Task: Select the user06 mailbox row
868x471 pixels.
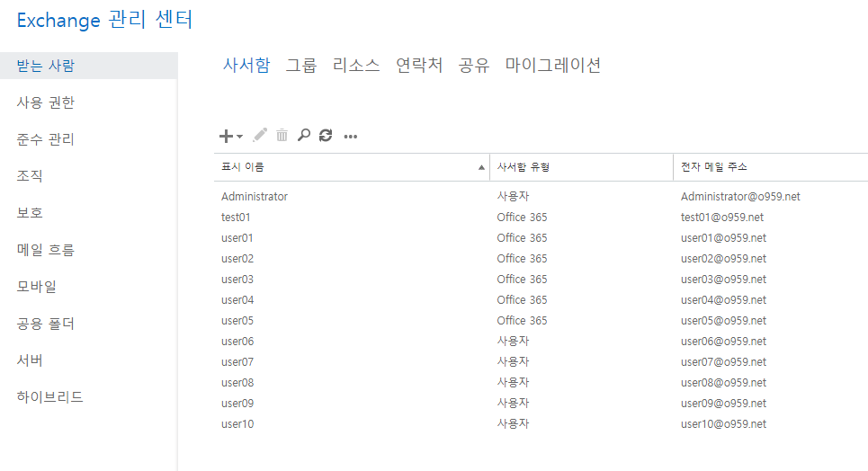Action: pyautogui.click(x=541, y=341)
